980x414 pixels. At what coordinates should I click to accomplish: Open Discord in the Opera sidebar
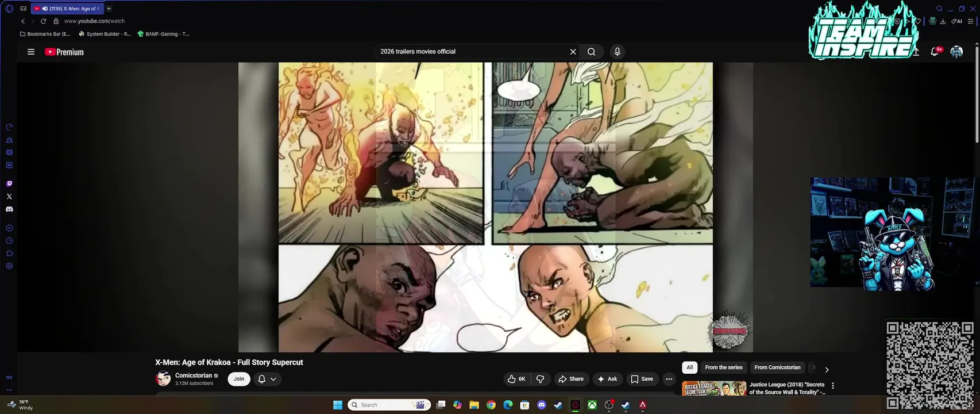[9, 209]
